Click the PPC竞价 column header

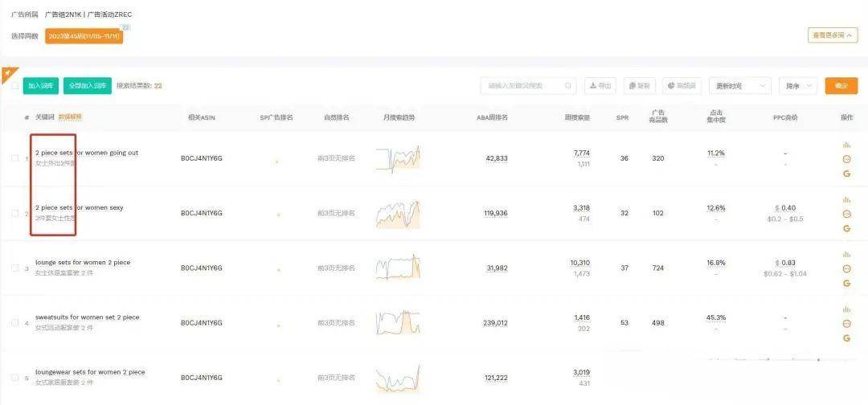(x=785, y=117)
